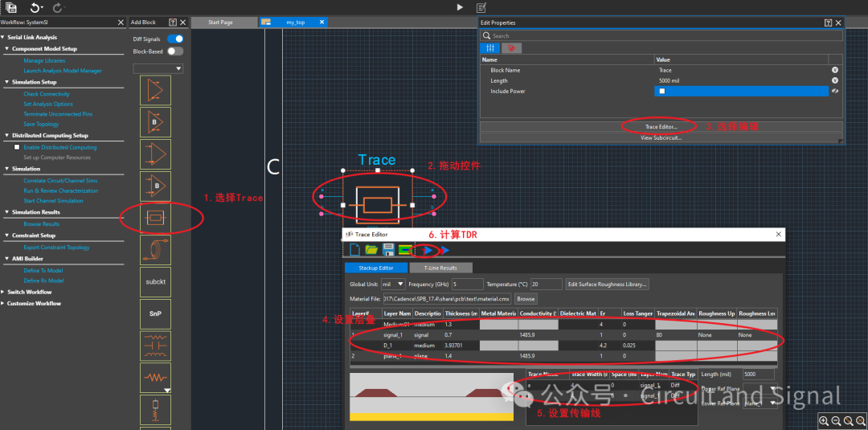Click the Browse button for Material File

[x=526, y=298]
